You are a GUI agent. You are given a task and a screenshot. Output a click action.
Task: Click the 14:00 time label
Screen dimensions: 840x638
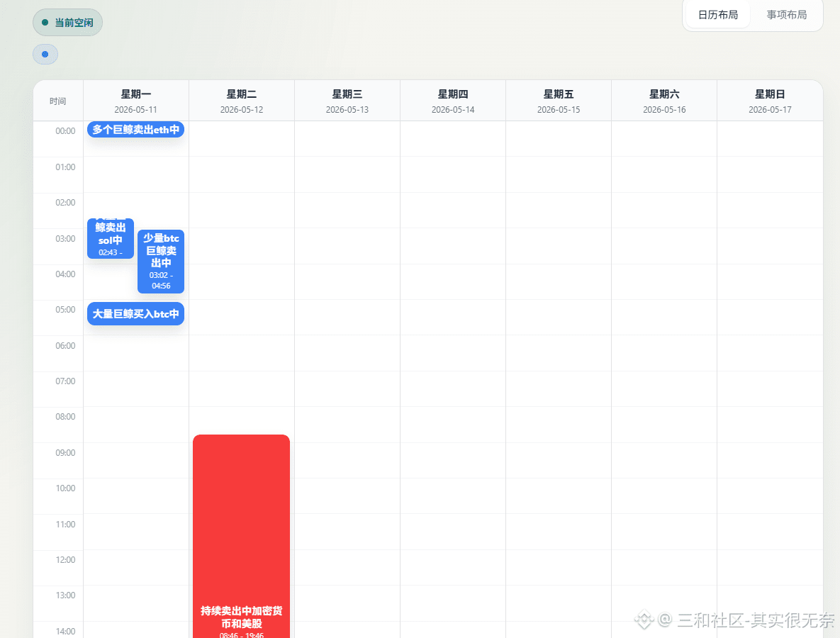click(65, 631)
